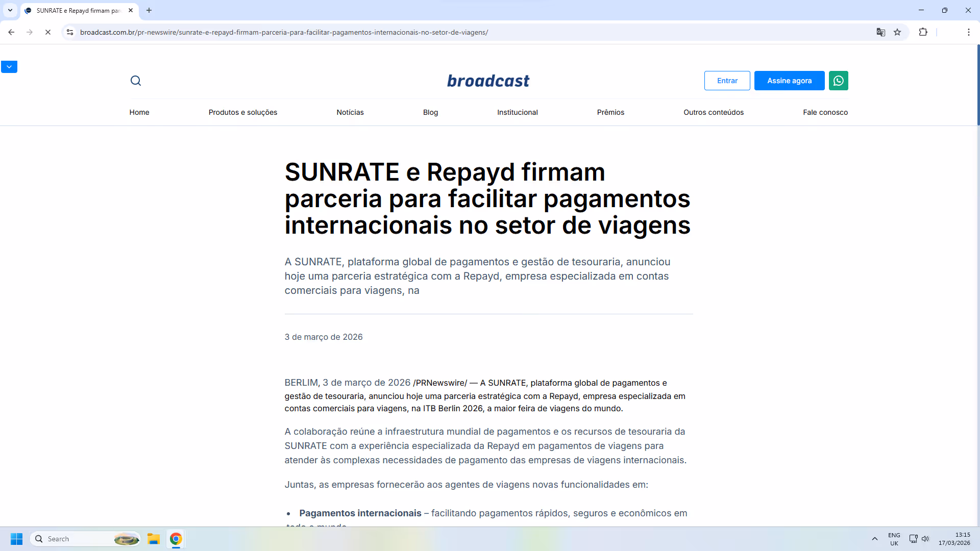
Task: Open the Windows Start menu
Action: click(16, 539)
